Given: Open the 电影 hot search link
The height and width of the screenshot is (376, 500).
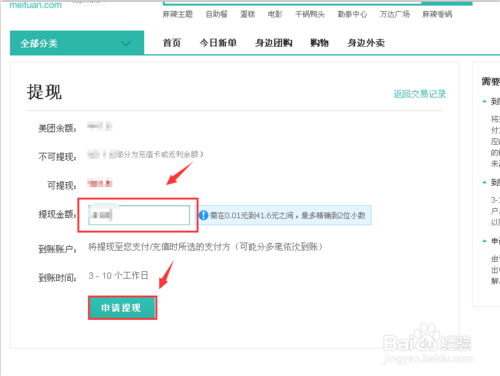Looking at the screenshot, I should coord(275,14).
